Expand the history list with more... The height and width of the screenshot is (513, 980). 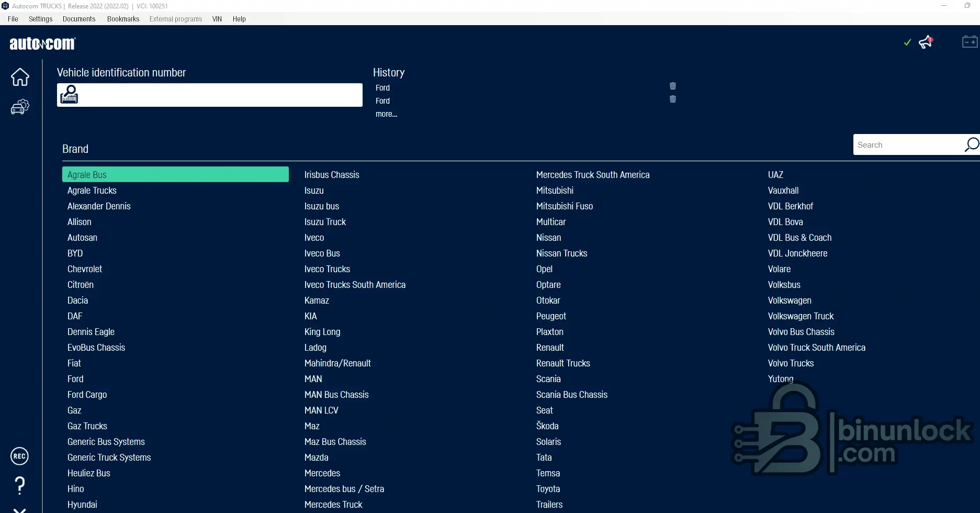point(386,114)
